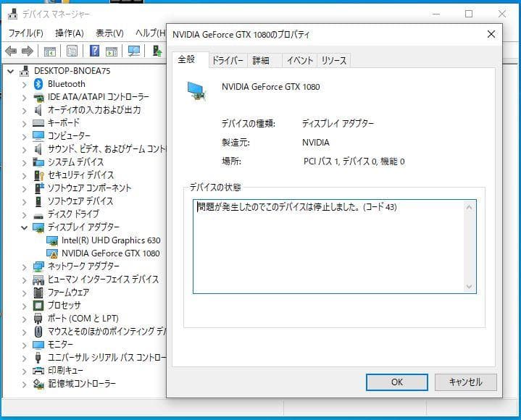The image size is (521, 420).
Task: Click the back arrow toolbar icon
Action: tap(11, 51)
